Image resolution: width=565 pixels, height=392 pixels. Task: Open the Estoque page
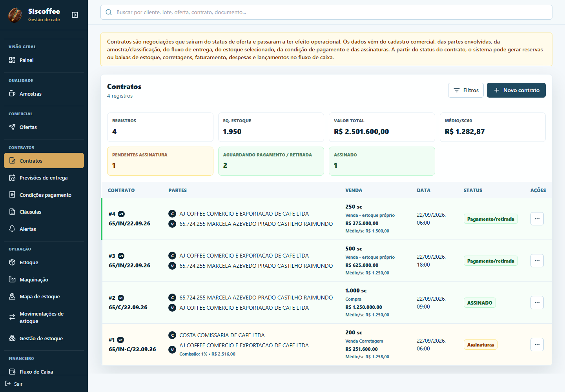44,262
